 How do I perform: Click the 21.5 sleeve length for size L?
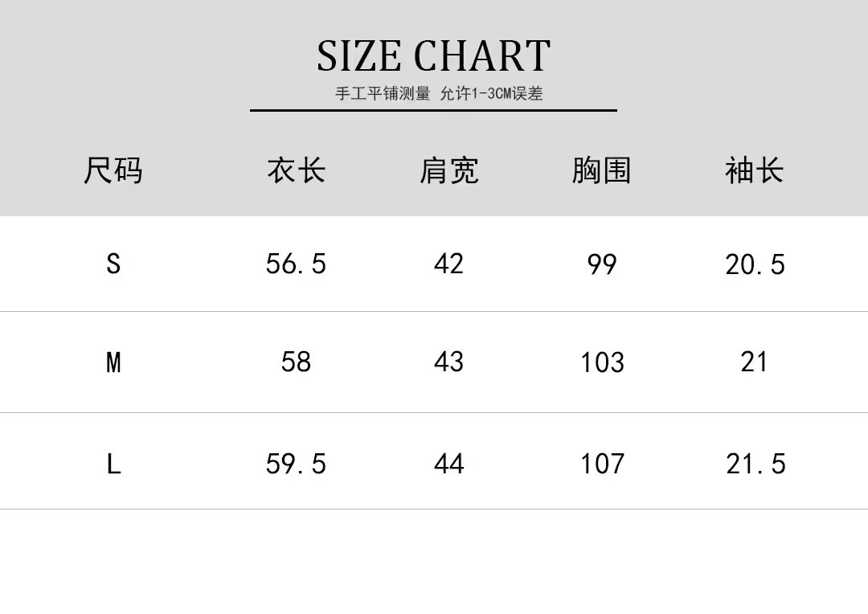[755, 464]
